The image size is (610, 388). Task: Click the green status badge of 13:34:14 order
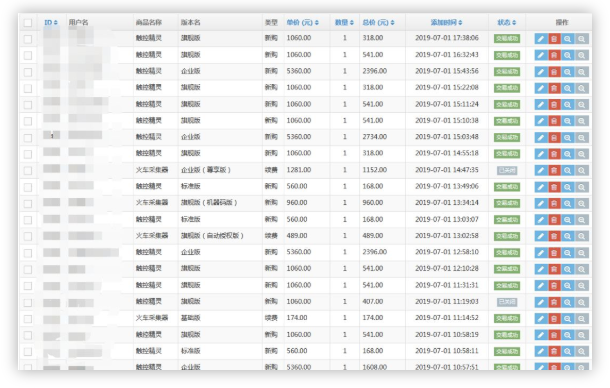click(x=507, y=203)
